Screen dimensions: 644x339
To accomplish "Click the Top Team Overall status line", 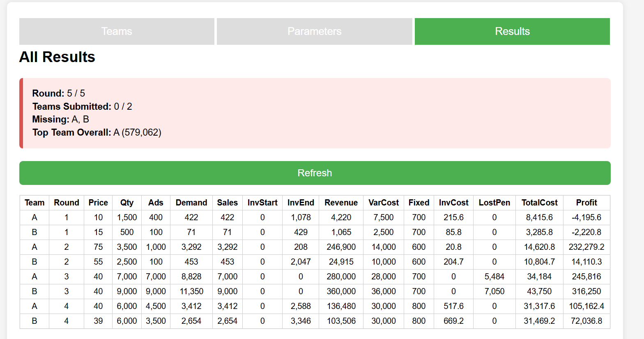I will coord(97,132).
